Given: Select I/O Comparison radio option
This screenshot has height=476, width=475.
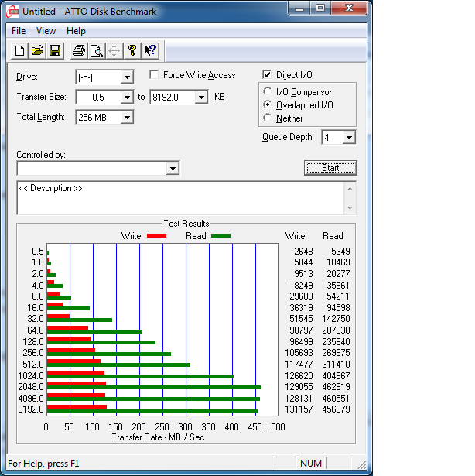Looking at the screenshot, I should click(x=268, y=91).
